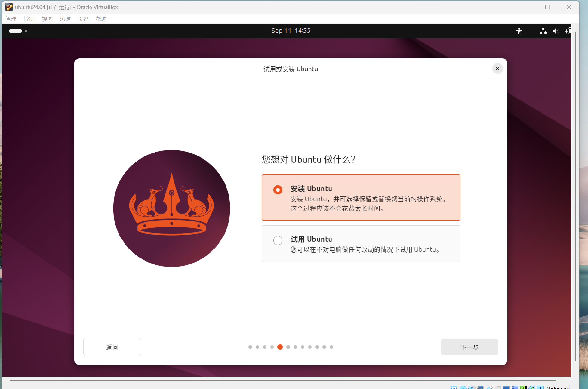This screenshot has height=389, width=588.
Task: Open the 管理 menu
Action: tap(11, 19)
